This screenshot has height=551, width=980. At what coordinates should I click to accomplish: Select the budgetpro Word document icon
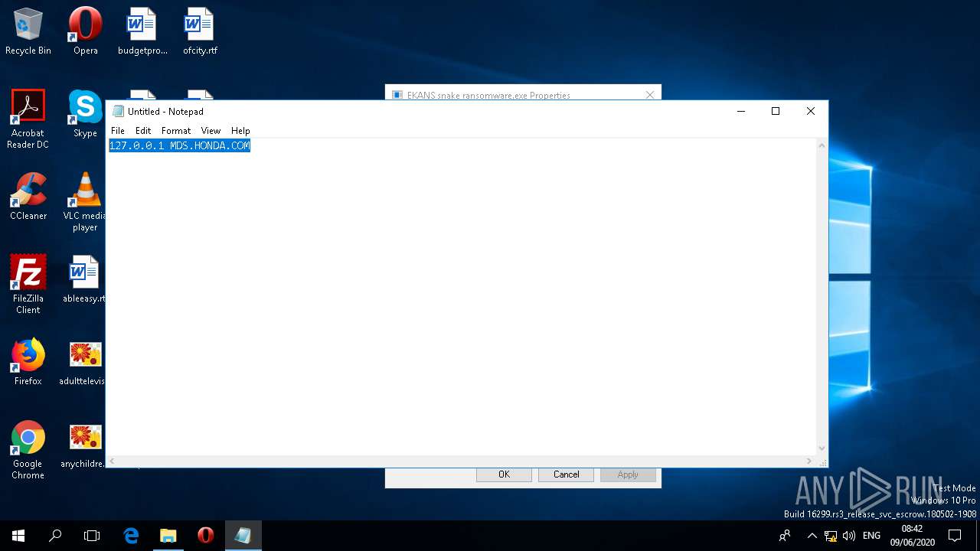[x=142, y=31]
